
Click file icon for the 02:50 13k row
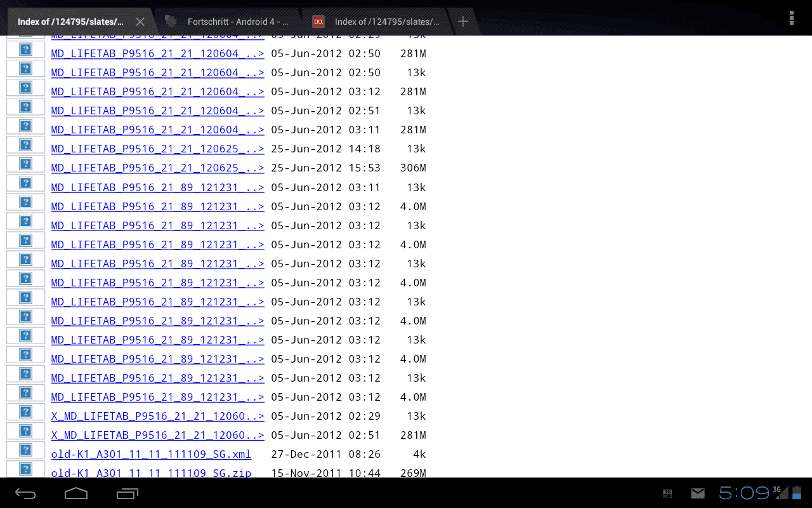(x=26, y=69)
